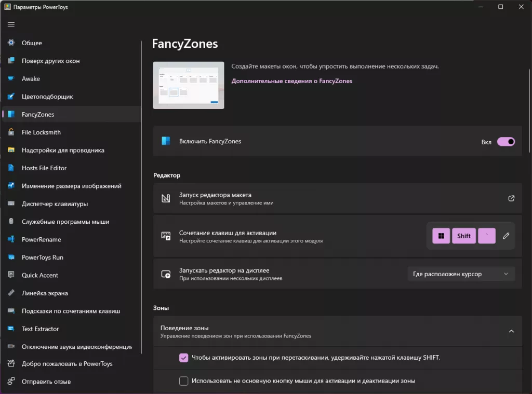The height and width of the screenshot is (394, 532).
Task: Select Диспетчер клавиатуры in the sidebar
Action: (x=55, y=204)
